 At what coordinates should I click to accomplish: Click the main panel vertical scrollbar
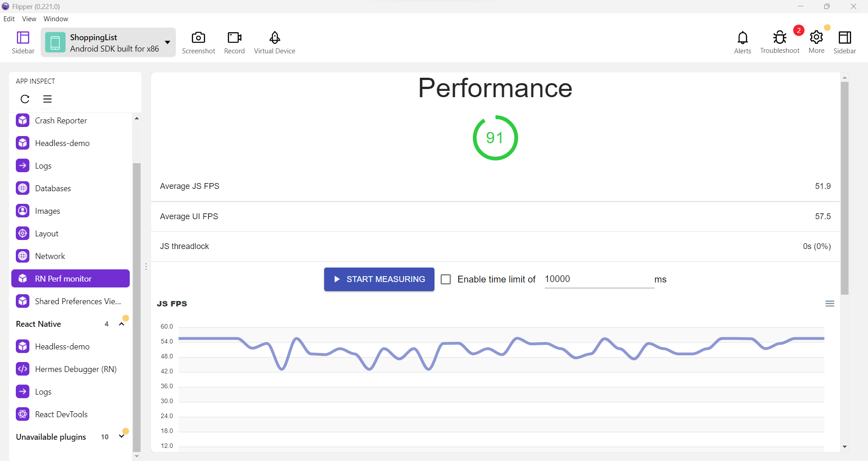pyautogui.click(x=844, y=188)
